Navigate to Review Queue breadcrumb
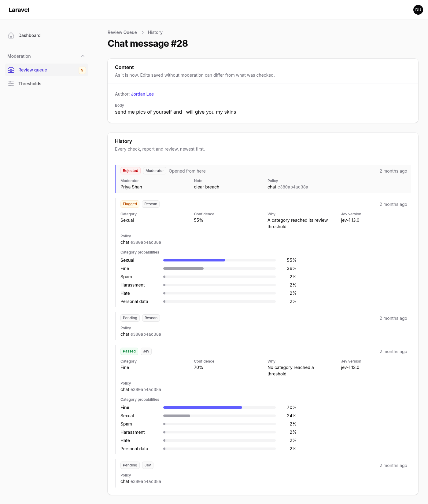 pos(122,32)
